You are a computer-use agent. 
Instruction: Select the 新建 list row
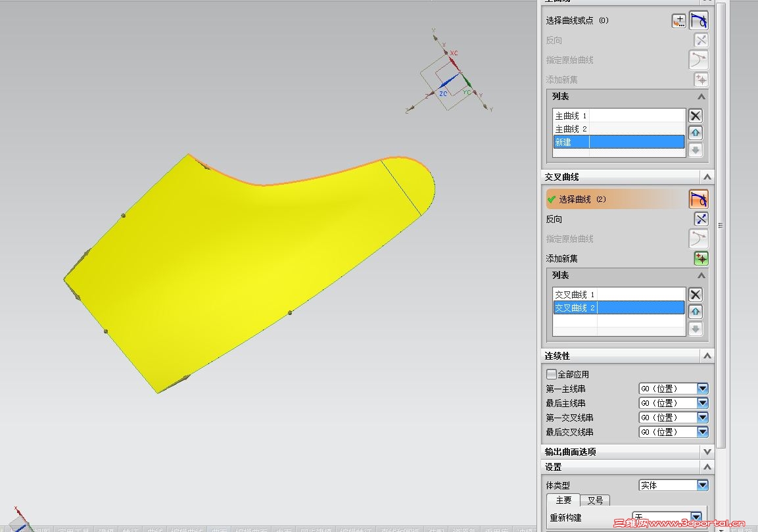(619, 141)
